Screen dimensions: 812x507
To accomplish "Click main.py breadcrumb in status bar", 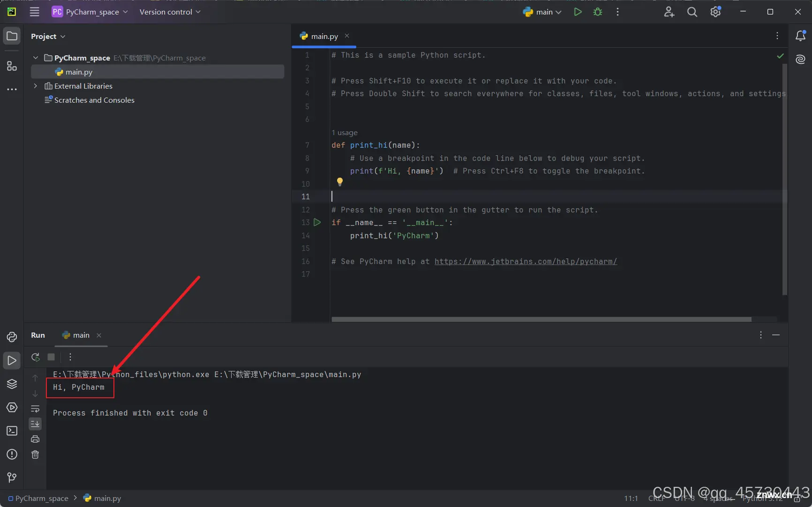I will pyautogui.click(x=103, y=498).
